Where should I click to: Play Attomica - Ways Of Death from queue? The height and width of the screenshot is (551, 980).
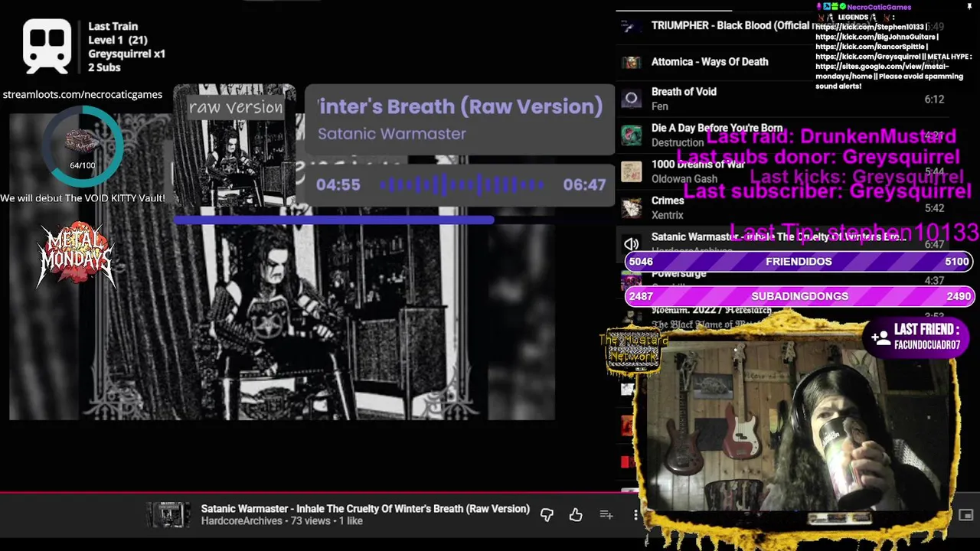click(x=710, y=62)
